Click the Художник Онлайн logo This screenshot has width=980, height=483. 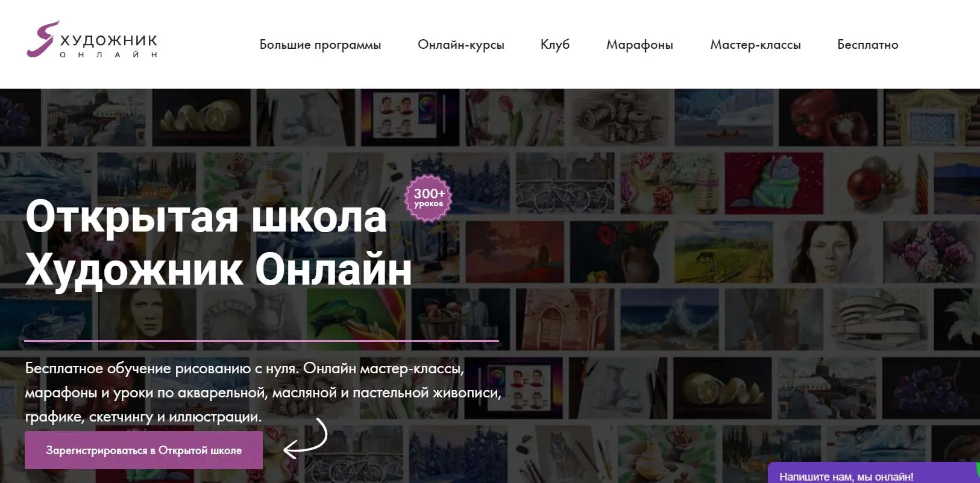92,41
